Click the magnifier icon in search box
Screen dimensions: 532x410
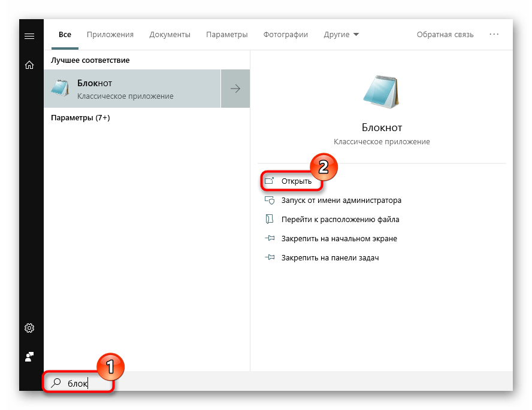click(56, 384)
